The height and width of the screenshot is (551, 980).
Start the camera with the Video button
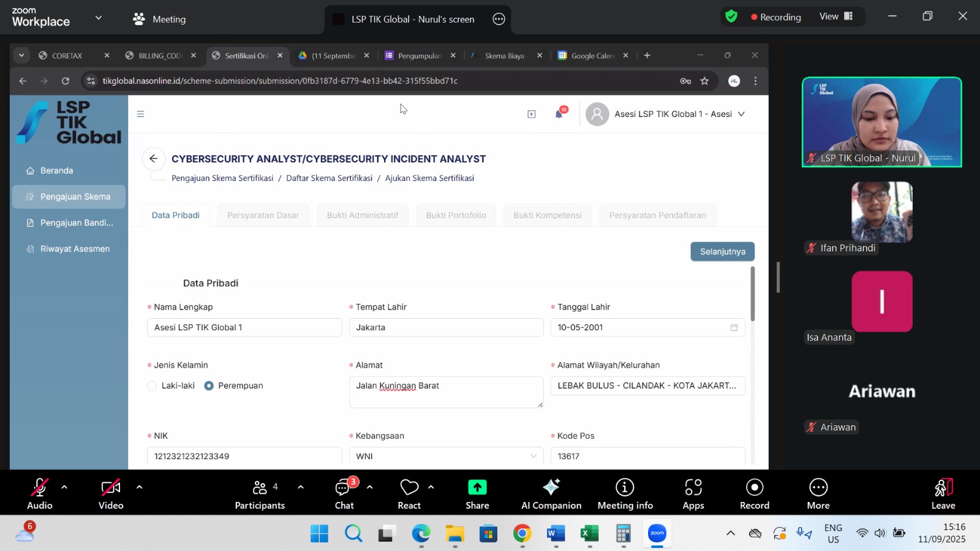click(x=111, y=488)
